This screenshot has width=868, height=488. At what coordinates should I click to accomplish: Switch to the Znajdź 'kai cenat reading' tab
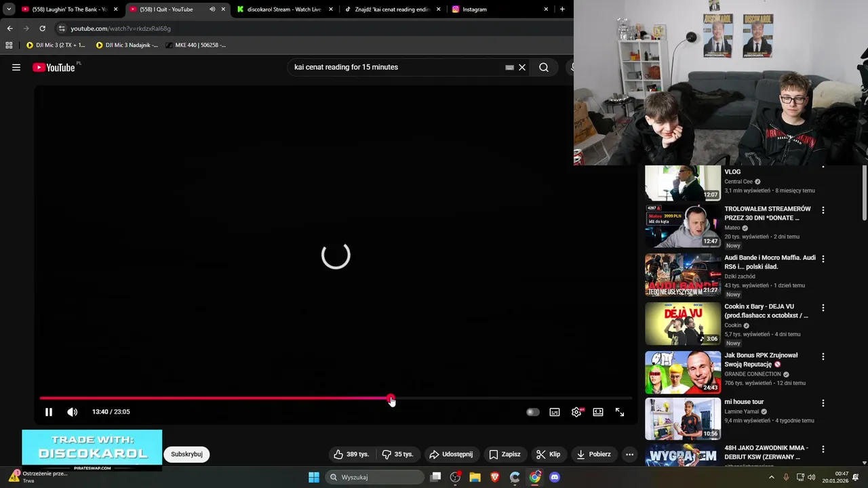392,9
